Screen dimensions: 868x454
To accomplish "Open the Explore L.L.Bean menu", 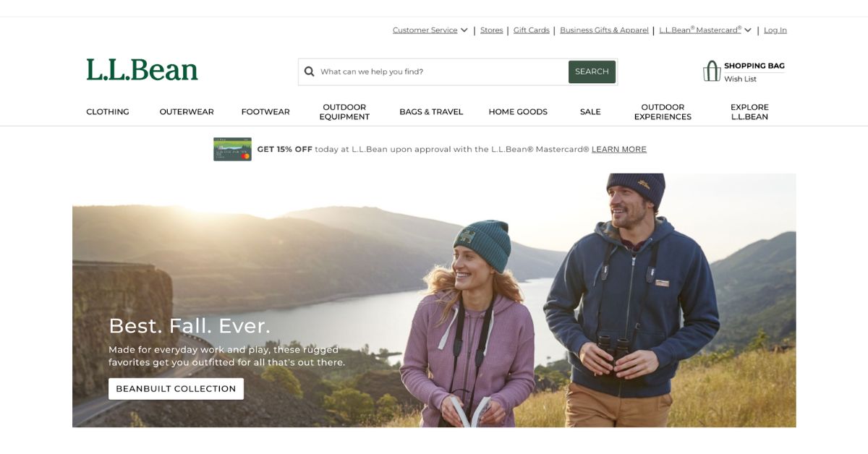I will [749, 112].
